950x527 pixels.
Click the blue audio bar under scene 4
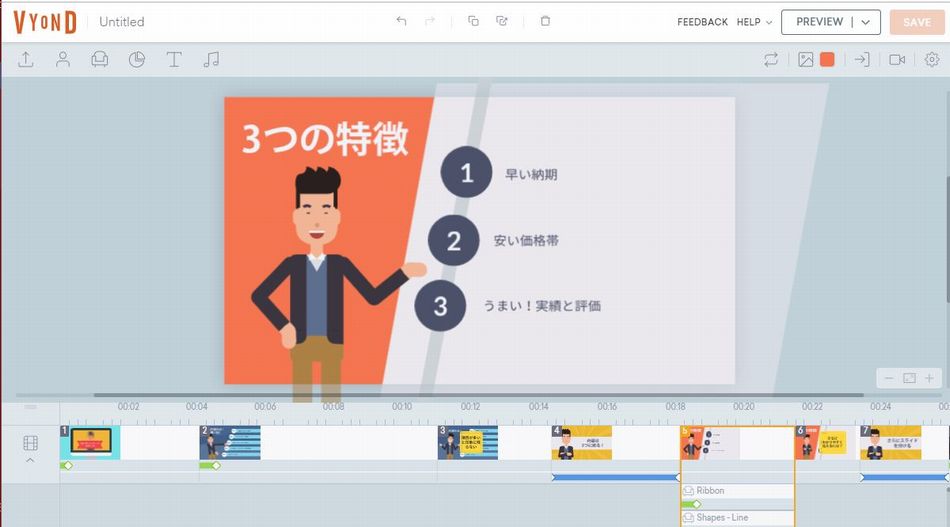(616, 477)
